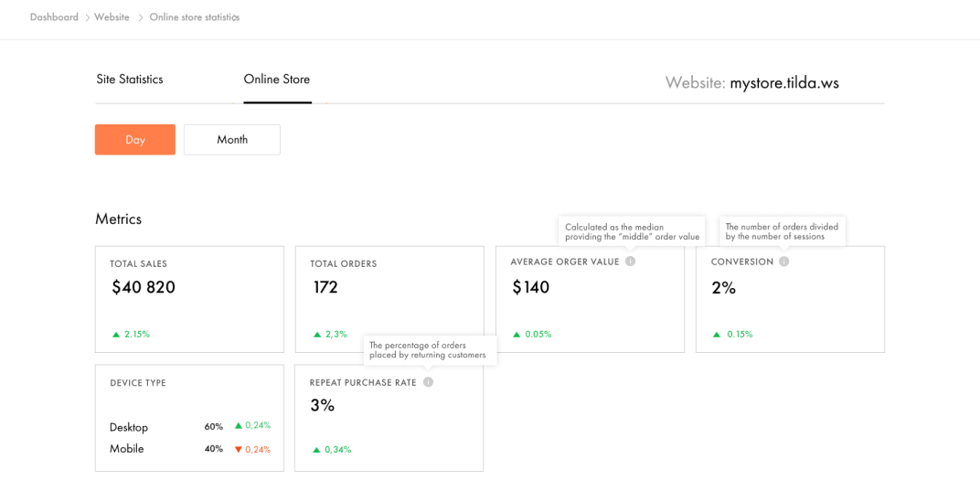
Task: Navigate to Website breadcrumb
Action: [x=113, y=17]
